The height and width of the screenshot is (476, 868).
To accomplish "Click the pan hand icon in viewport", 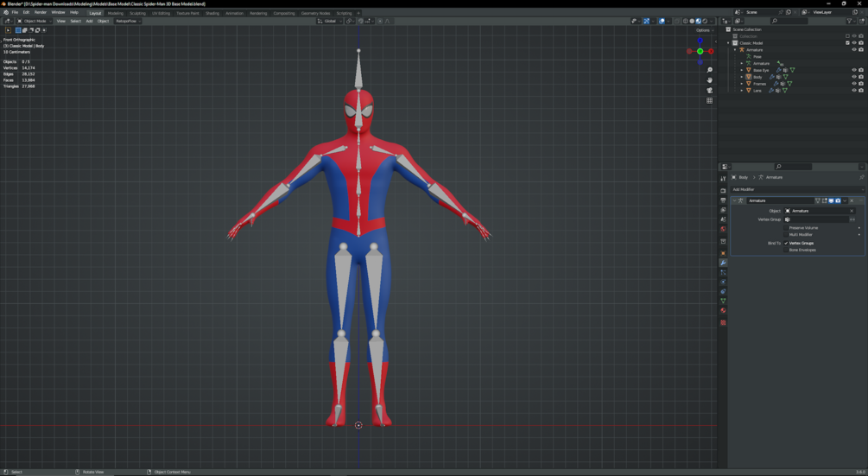I will (x=710, y=80).
